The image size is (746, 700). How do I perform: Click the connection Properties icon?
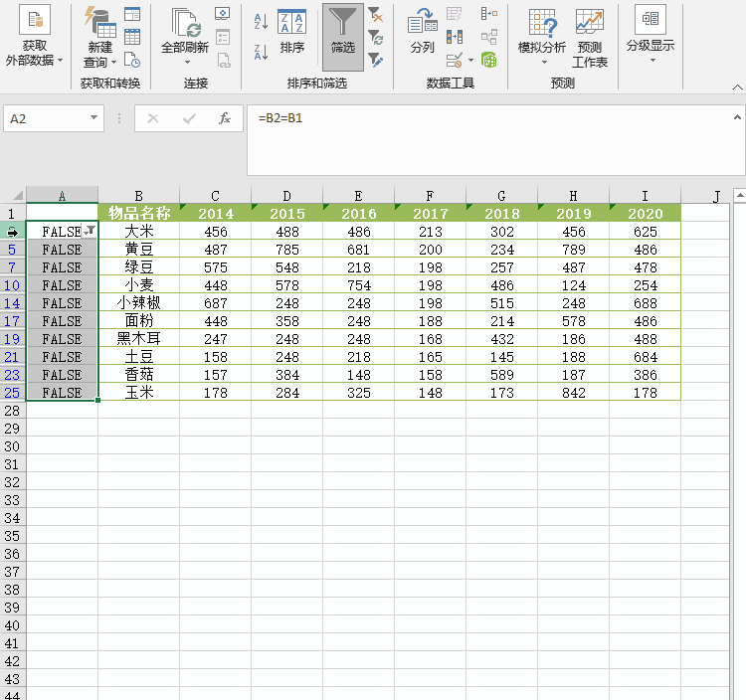click(x=222, y=37)
